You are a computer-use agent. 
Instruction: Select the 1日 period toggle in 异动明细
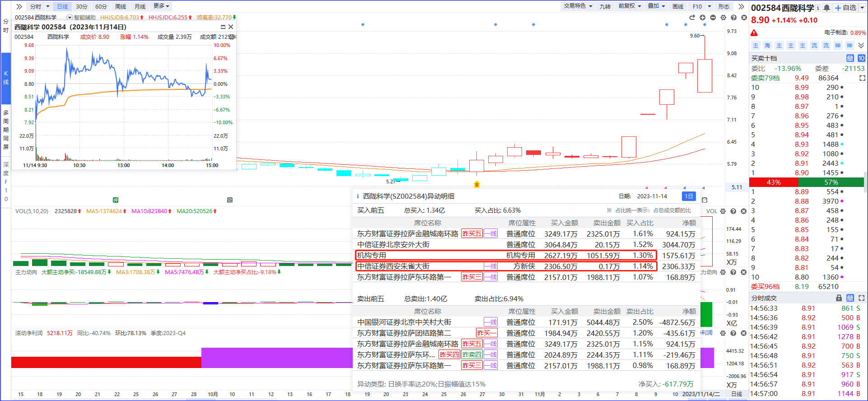click(689, 196)
